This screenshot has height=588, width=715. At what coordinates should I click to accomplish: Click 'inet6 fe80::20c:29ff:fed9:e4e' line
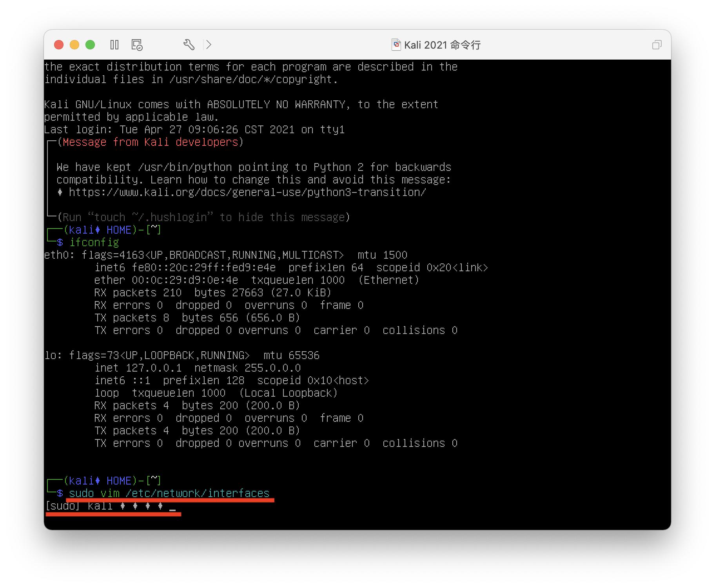pyautogui.click(x=291, y=267)
